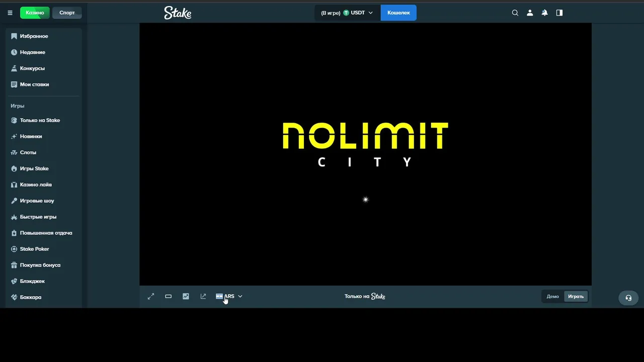Expand the USDT balance dropdown
Screen dimensions: 644x362
(x=347, y=13)
